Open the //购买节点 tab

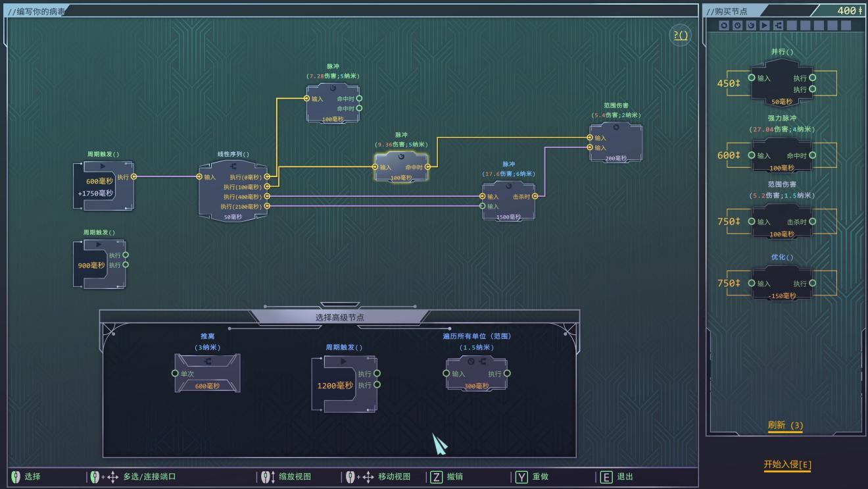pyautogui.click(x=727, y=11)
